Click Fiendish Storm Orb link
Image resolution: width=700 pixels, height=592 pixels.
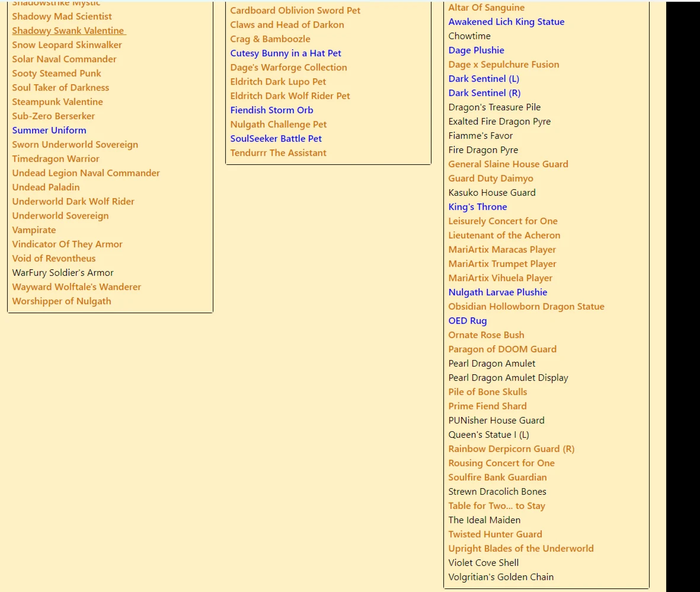[x=271, y=110]
